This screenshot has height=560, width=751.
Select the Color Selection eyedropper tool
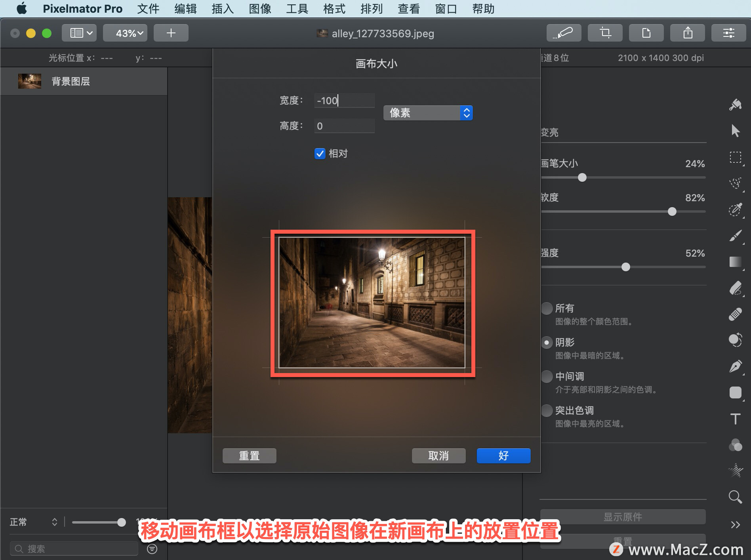pos(736,210)
